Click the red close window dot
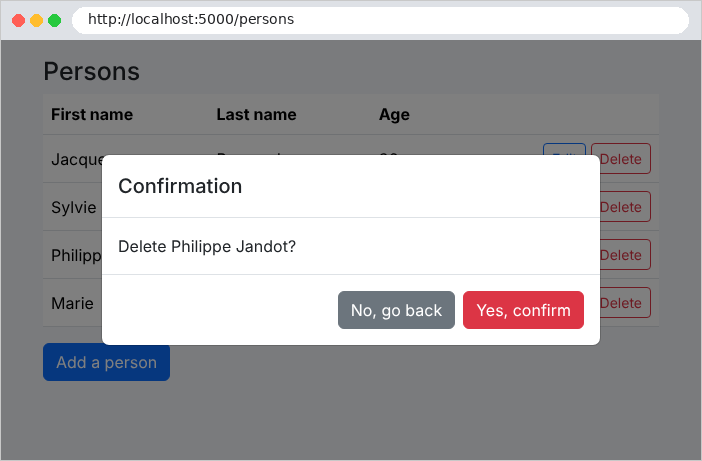Image resolution: width=702 pixels, height=461 pixels. pos(18,21)
